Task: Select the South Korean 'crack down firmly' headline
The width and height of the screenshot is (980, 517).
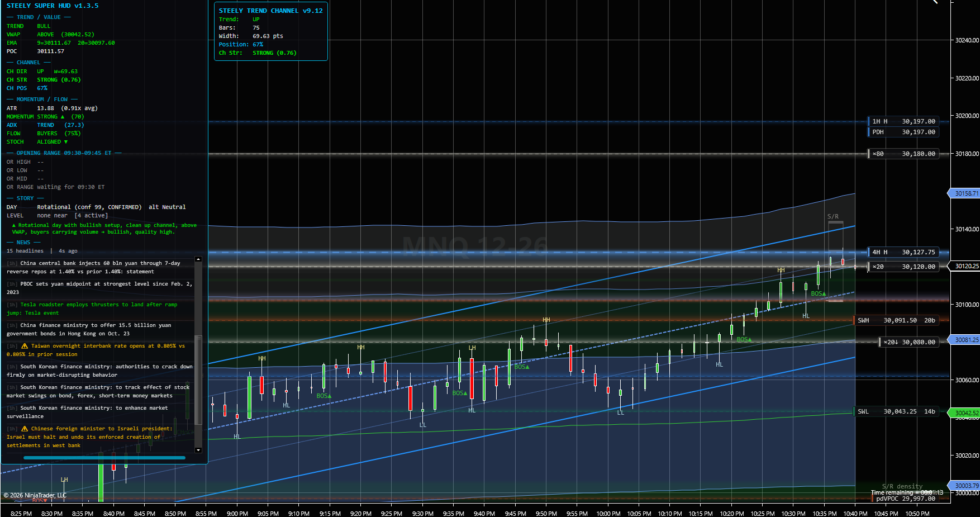Action: click(x=99, y=371)
